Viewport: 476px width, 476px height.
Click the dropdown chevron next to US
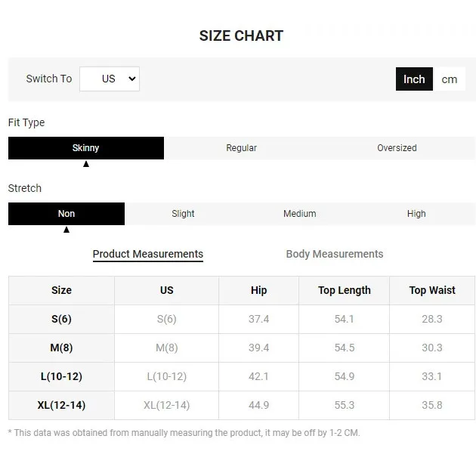coord(132,79)
